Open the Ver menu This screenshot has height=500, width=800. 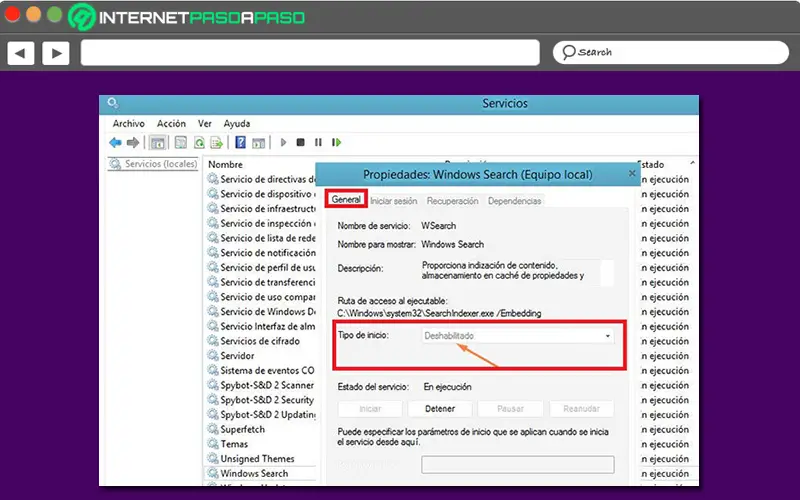tap(205, 123)
